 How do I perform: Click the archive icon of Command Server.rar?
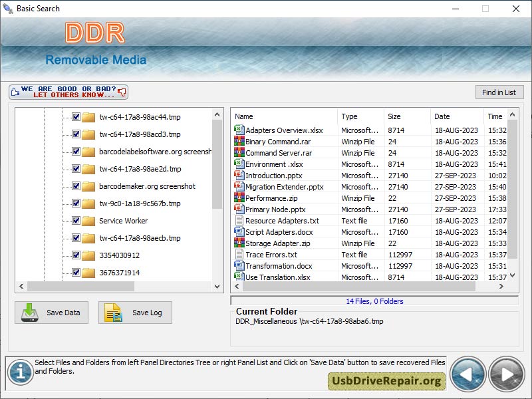coord(239,152)
